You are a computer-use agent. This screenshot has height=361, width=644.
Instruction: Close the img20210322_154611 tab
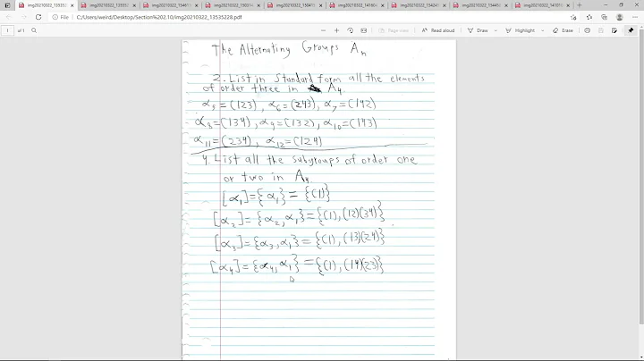tap(196, 5)
